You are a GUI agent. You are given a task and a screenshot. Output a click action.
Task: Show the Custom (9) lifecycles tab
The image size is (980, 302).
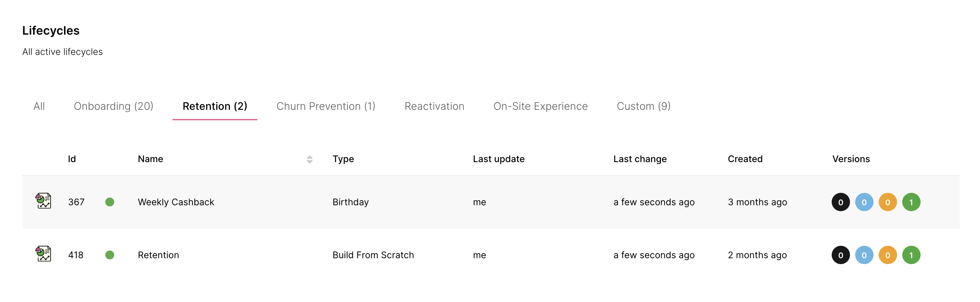643,106
